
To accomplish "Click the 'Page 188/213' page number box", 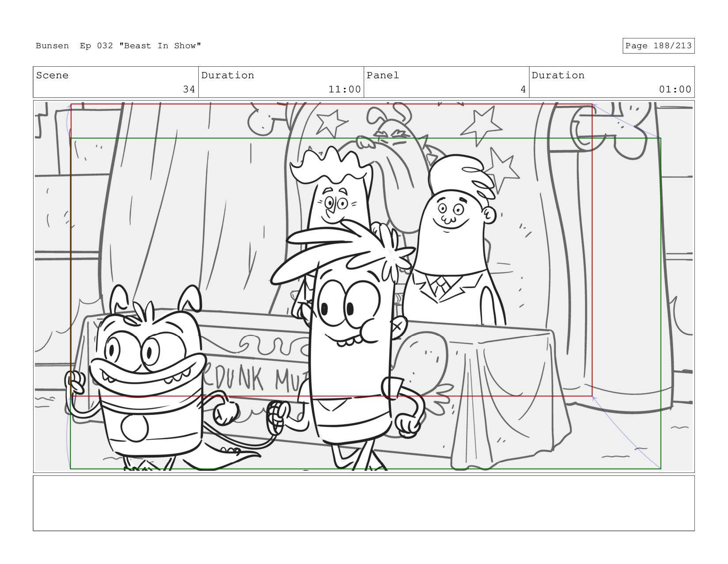I will click(658, 46).
